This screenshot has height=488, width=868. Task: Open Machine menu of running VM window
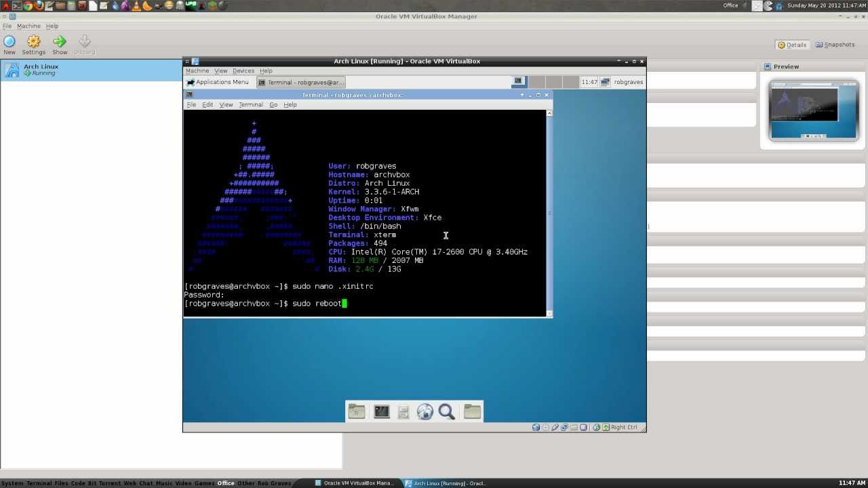[197, 70]
